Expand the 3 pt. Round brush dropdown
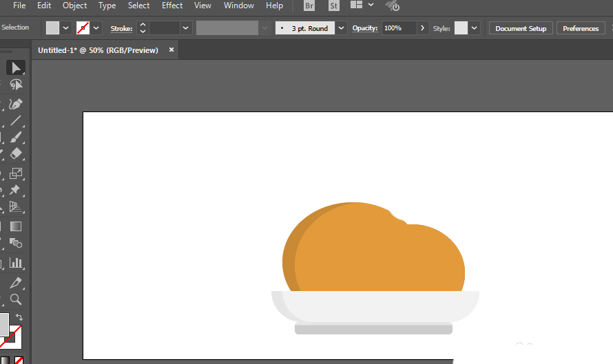The width and height of the screenshot is (613, 364). coord(342,28)
